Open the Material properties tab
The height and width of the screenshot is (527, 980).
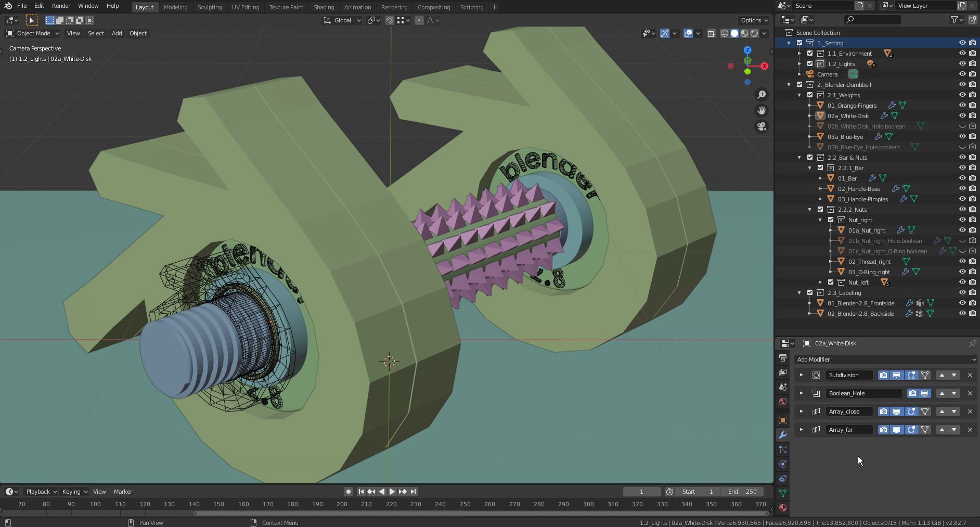click(x=782, y=508)
